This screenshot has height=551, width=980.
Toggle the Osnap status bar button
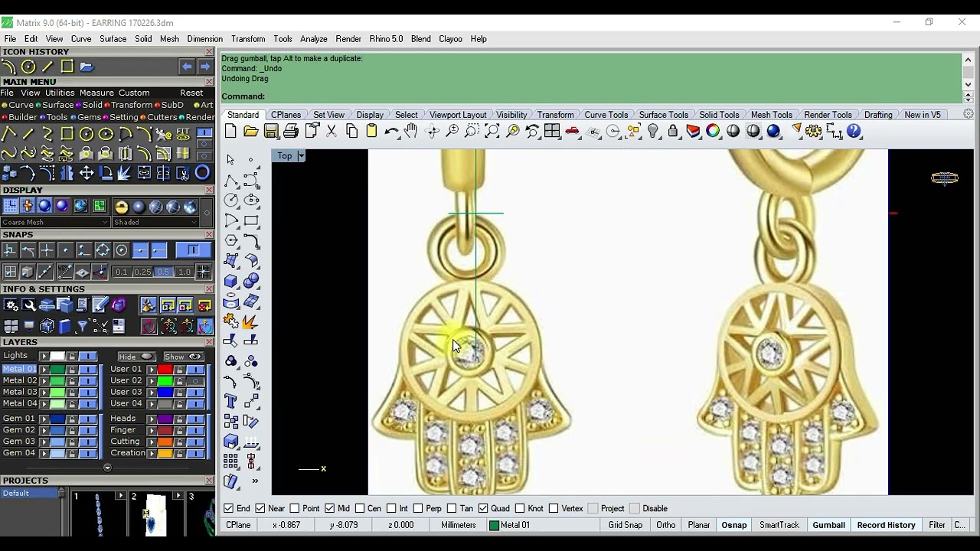(733, 525)
